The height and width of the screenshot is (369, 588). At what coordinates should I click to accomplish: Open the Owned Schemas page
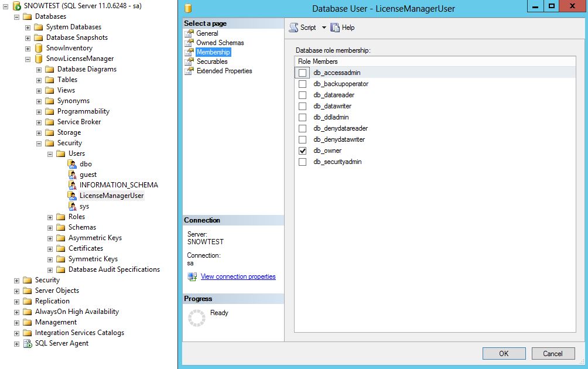click(220, 43)
